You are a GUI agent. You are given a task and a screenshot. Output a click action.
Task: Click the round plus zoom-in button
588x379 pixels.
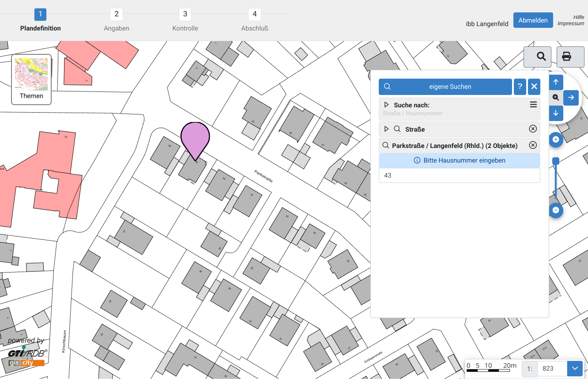[556, 140]
